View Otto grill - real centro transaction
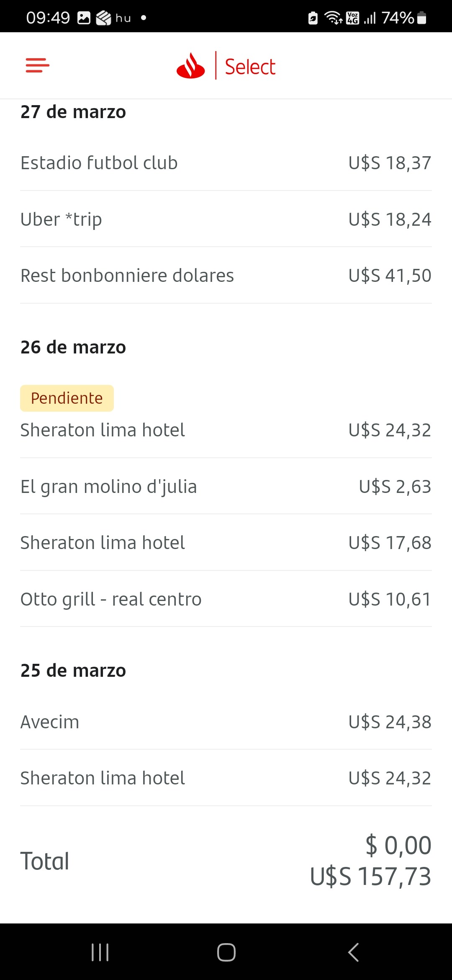Image resolution: width=452 pixels, height=980 pixels. [x=226, y=599]
